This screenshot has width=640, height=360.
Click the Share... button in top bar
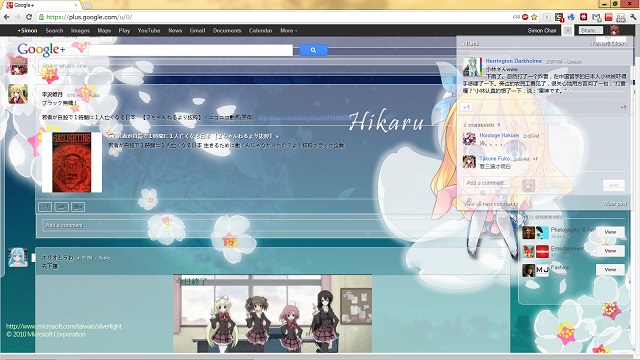click(x=591, y=31)
